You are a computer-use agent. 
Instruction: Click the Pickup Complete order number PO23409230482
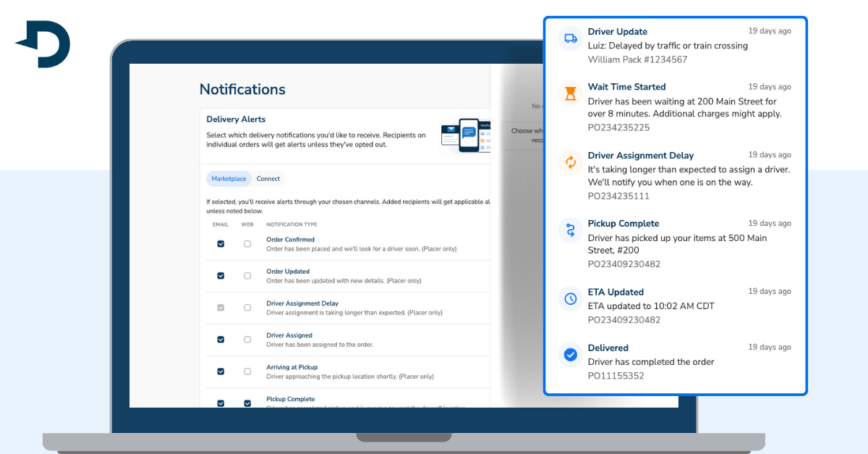[x=624, y=264]
